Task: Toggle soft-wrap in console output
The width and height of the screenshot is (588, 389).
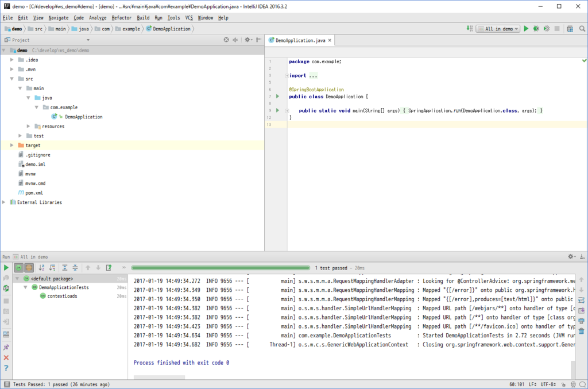Action: coord(581,301)
